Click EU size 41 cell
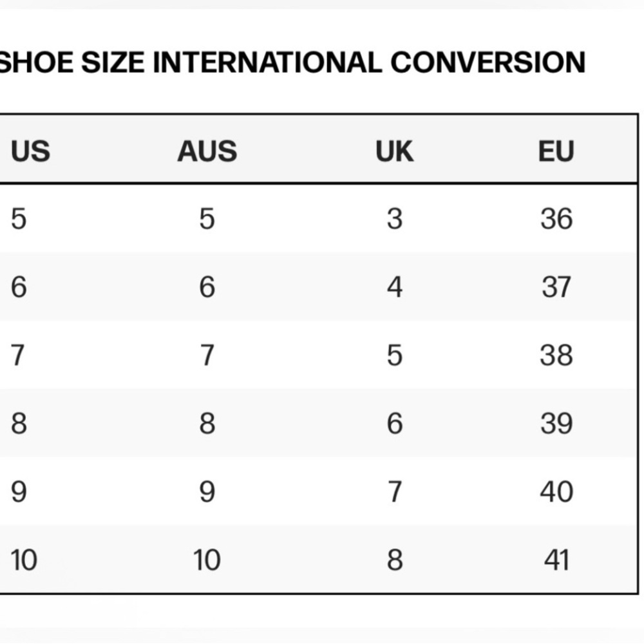Screen dimensions: 644x644 pos(556,560)
